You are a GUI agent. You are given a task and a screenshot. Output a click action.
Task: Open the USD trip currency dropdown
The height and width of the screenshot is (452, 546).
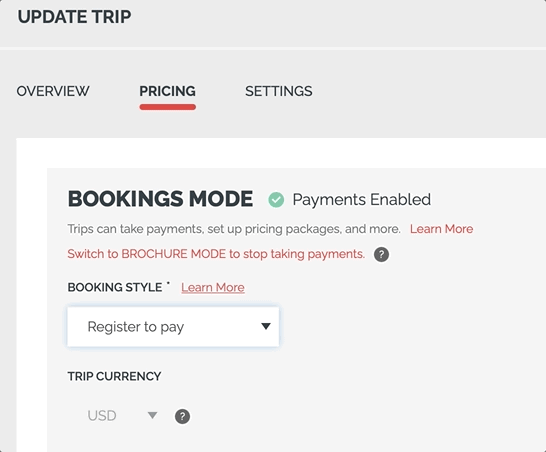coord(122,415)
